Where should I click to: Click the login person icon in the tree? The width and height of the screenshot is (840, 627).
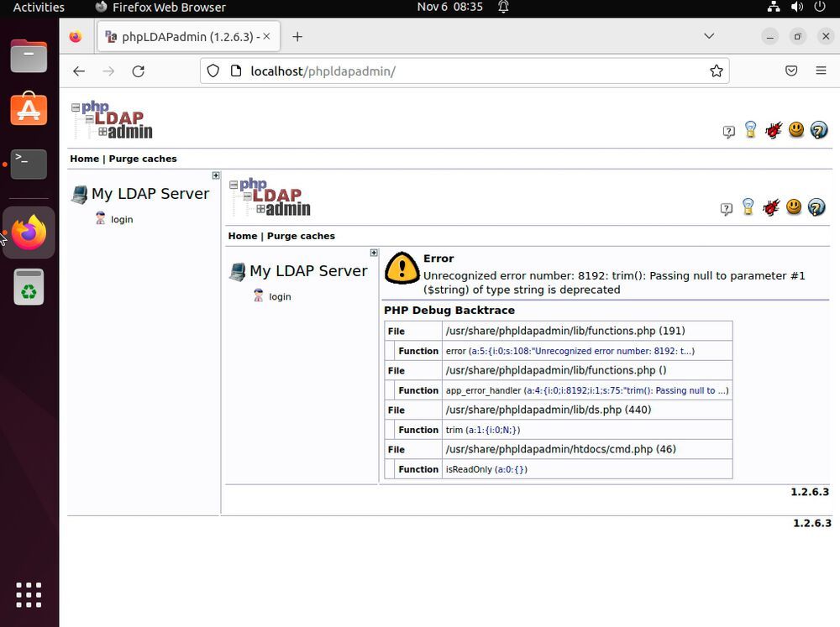100,219
